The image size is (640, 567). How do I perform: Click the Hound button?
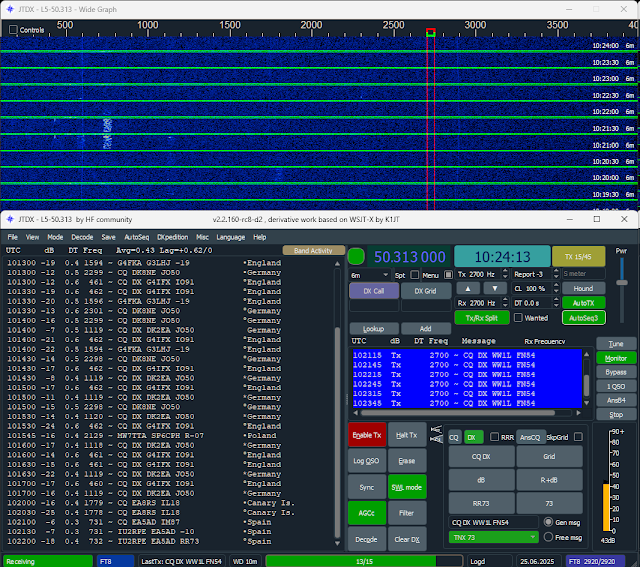pyautogui.click(x=583, y=289)
